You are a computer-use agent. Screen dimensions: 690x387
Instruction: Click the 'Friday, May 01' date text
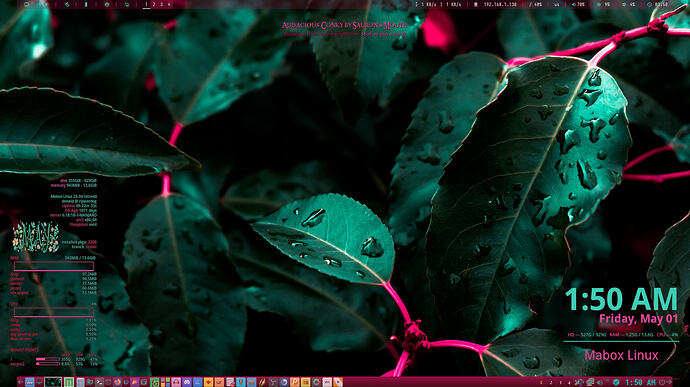tap(639, 319)
